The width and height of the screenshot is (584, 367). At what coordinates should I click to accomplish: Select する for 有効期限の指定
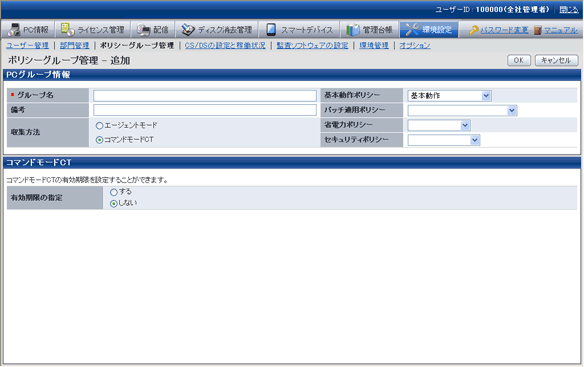pyautogui.click(x=114, y=192)
